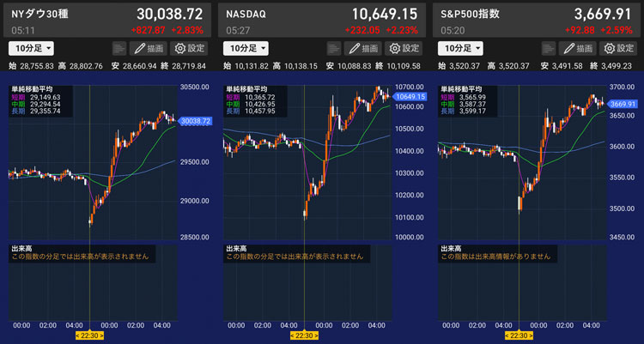Image resolution: width=644 pixels, height=344 pixels.
Task: Click 中期 10,426.95 in NASDAQ legend
Action: 251,105
